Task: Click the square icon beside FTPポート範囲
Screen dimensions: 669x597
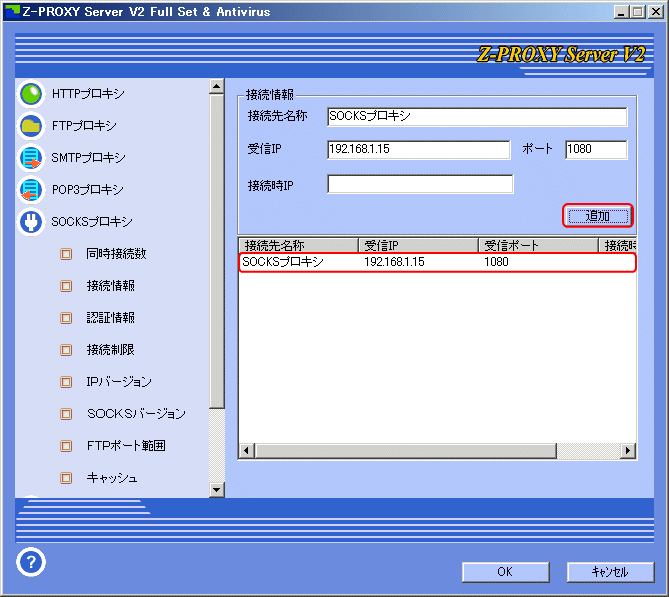Action: tap(66, 446)
